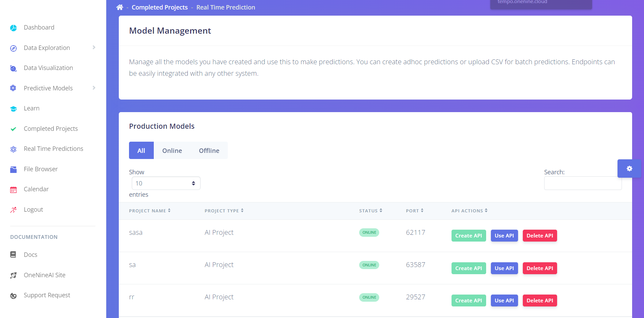Open Completed Projects menu item
This screenshot has height=318, width=644.
tap(51, 129)
